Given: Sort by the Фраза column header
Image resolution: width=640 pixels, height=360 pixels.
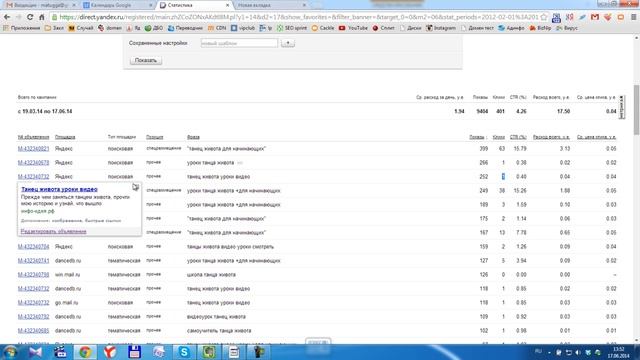Looking at the screenshot, I should pyautogui.click(x=193, y=137).
